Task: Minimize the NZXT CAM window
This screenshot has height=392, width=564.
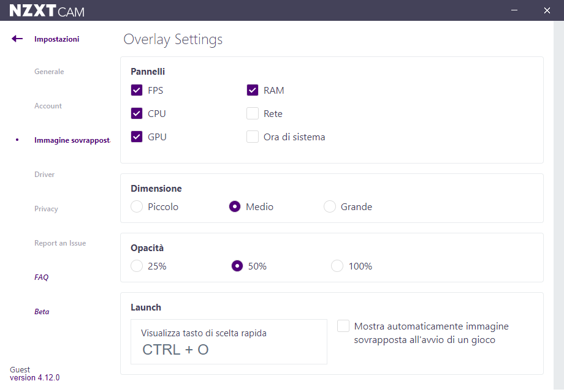Action: 514,10
